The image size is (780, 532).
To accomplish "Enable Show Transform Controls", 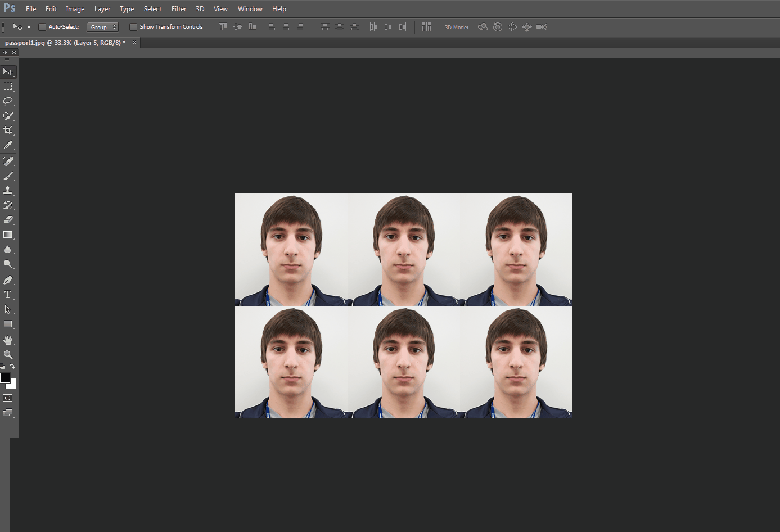I will click(x=133, y=26).
